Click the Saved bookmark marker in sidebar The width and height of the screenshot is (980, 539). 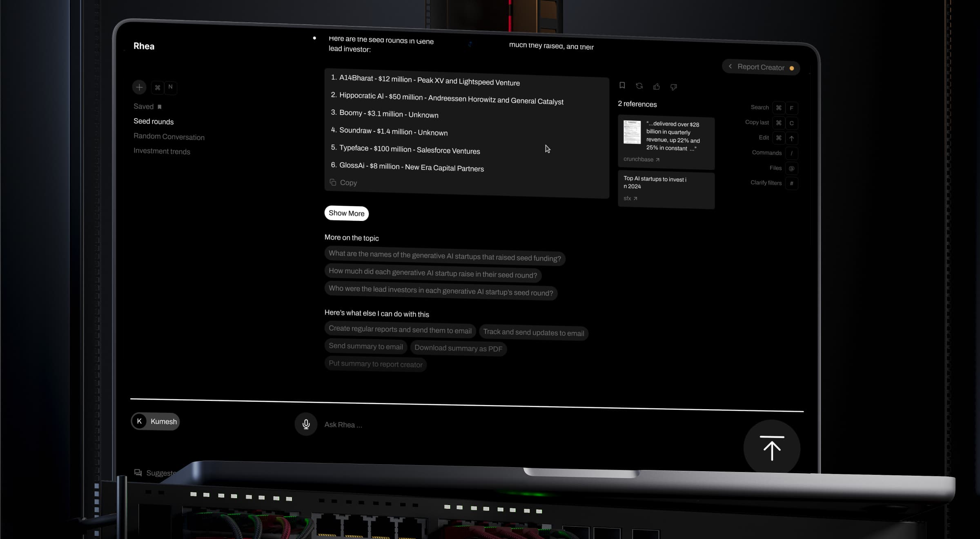tap(160, 107)
